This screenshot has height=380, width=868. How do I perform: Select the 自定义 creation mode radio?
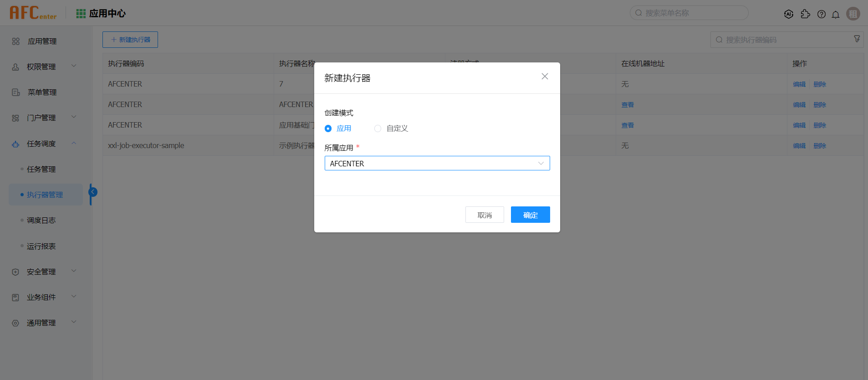click(x=378, y=128)
